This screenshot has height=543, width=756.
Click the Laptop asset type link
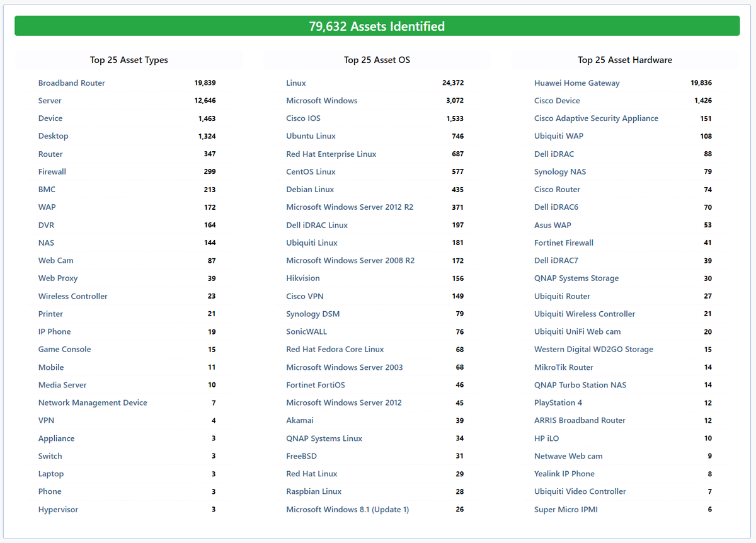coord(51,474)
